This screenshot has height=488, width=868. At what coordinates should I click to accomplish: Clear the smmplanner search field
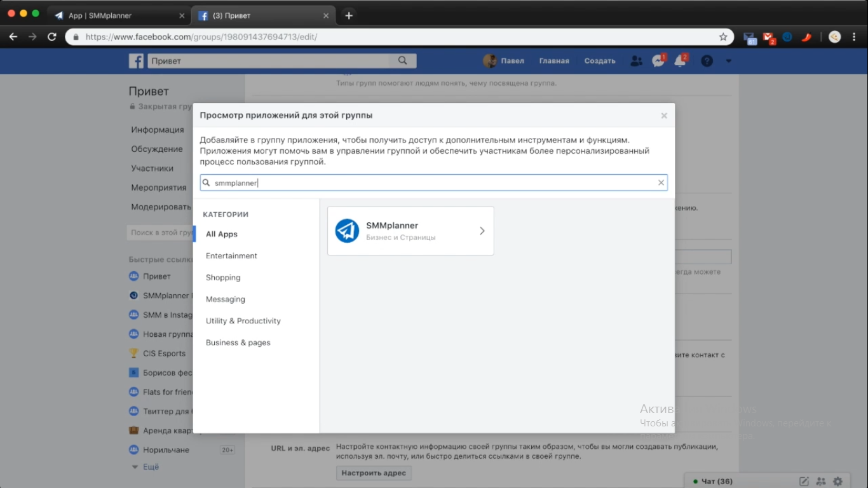pyautogui.click(x=661, y=182)
